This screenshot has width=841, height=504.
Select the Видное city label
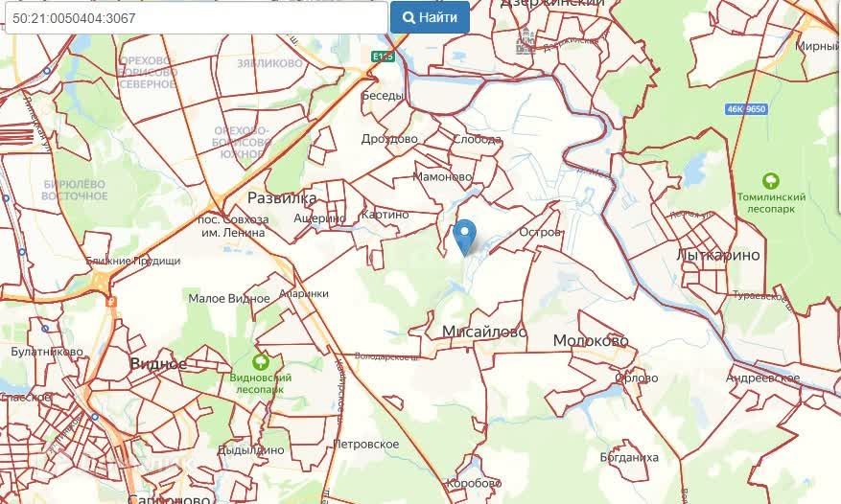158,364
